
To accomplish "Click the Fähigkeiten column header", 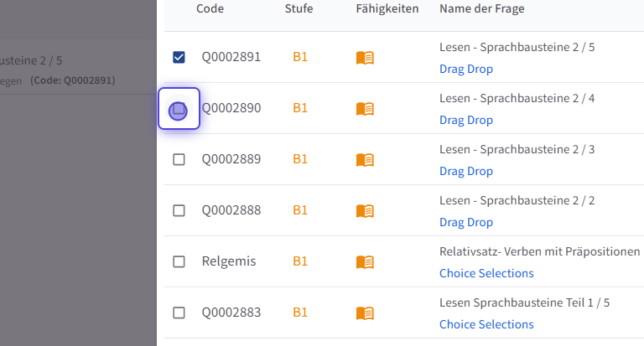I will click(387, 8).
